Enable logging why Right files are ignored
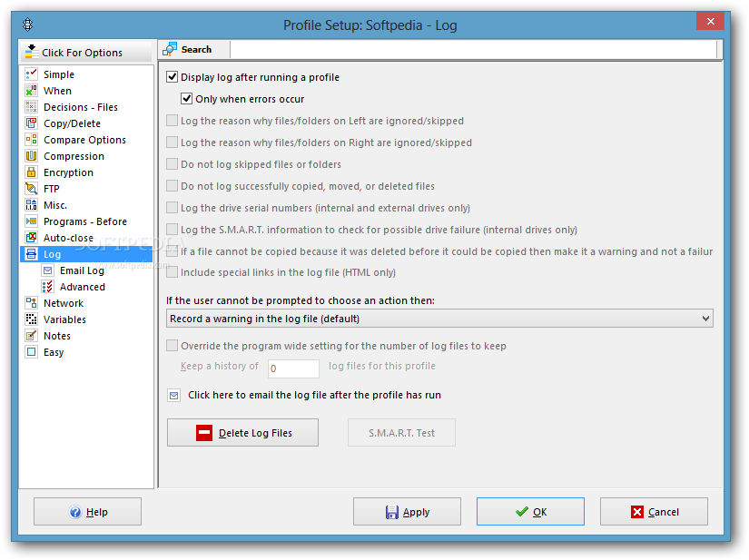 [x=172, y=142]
